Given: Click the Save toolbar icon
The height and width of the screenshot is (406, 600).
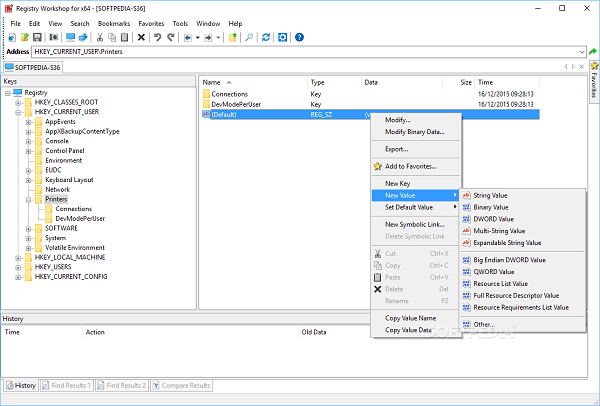Looking at the screenshot, I should coord(37,37).
